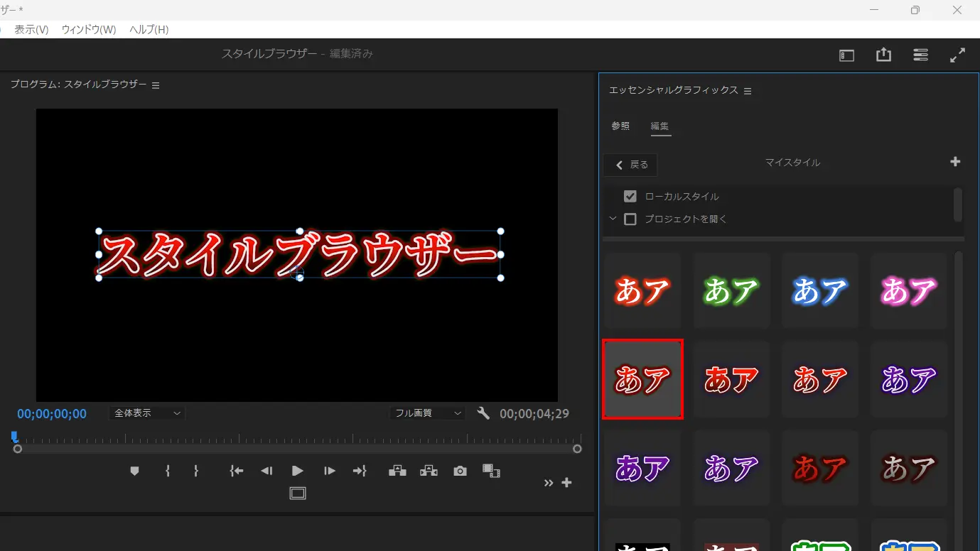The height and width of the screenshot is (551, 980).
Task: Open the 表示(V) menu
Action: 31,29
